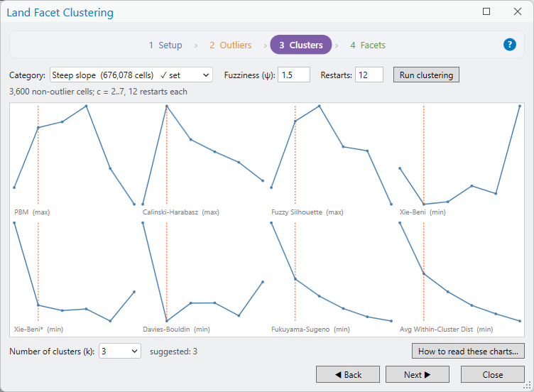Click the Fuzziness value field
The width and height of the screenshot is (534, 392).
[x=294, y=75]
